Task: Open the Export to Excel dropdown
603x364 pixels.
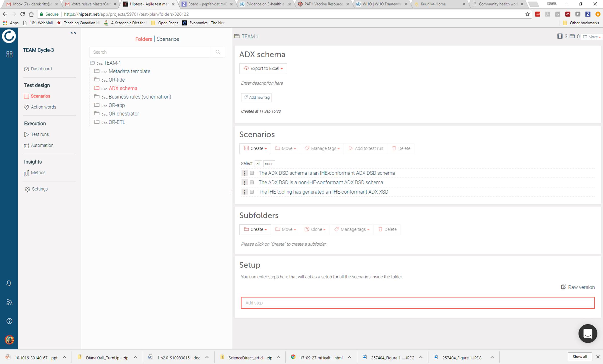Action: click(263, 69)
